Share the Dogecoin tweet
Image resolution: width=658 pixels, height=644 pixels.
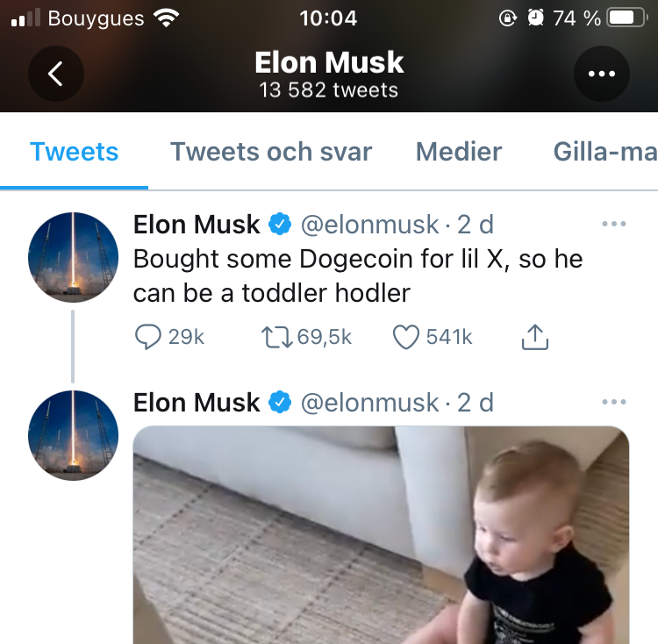point(535,336)
